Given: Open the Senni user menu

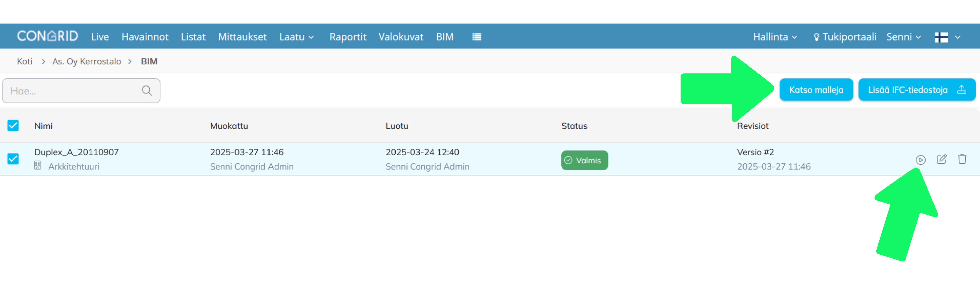Looking at the screenshot, I should pyautogui.click(x=904, y=37).
